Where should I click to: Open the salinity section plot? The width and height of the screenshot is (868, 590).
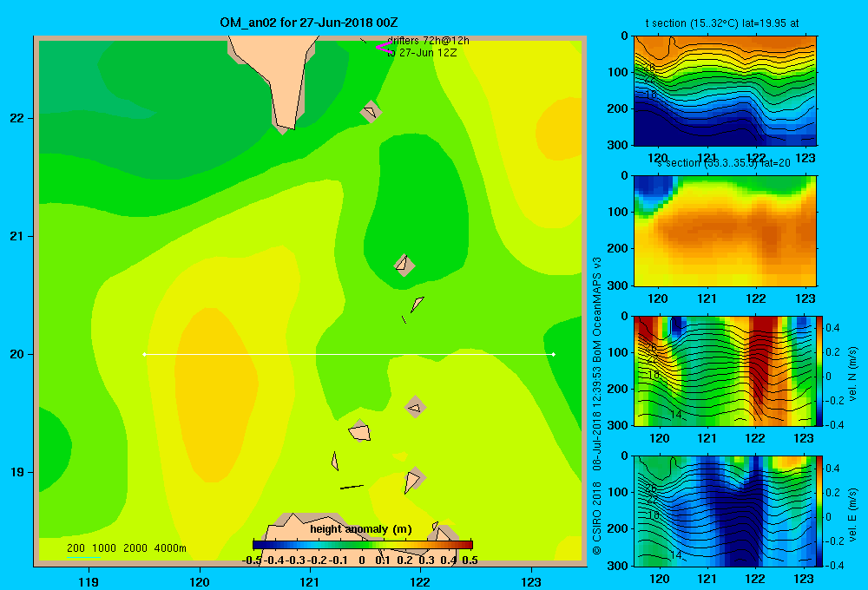pos(725,231)
